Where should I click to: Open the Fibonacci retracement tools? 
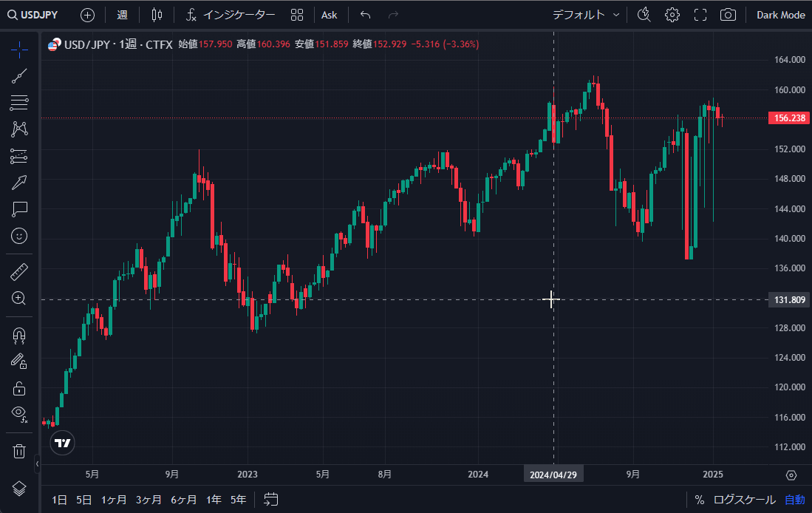pos(19,103)
